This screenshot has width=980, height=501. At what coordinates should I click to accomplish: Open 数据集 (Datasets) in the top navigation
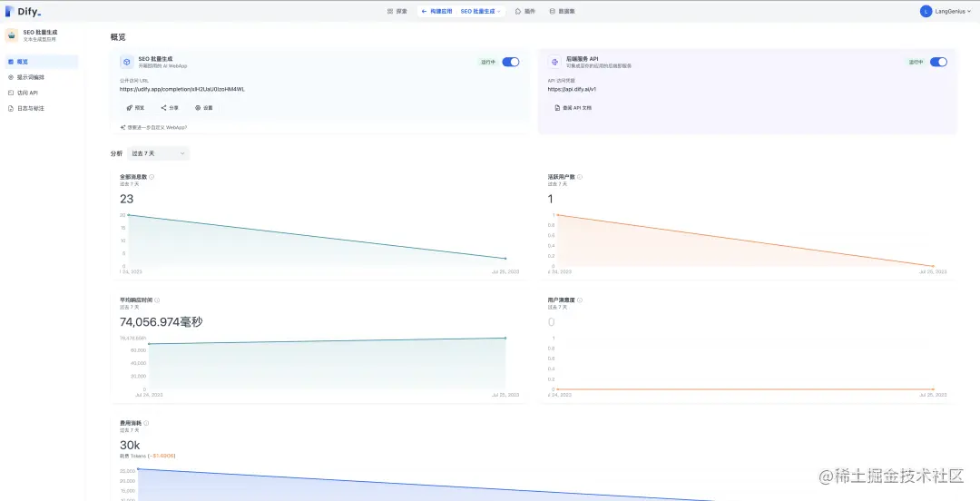562,11
